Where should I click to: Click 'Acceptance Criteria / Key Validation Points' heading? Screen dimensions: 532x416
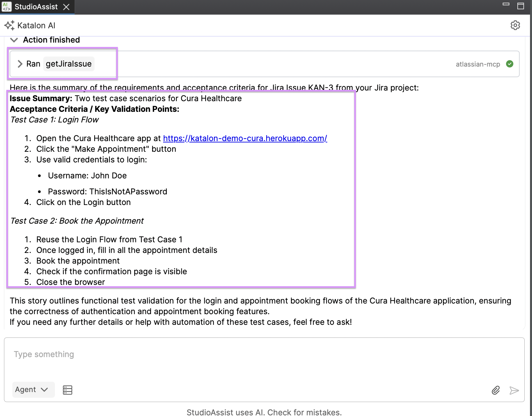(95, 109)
